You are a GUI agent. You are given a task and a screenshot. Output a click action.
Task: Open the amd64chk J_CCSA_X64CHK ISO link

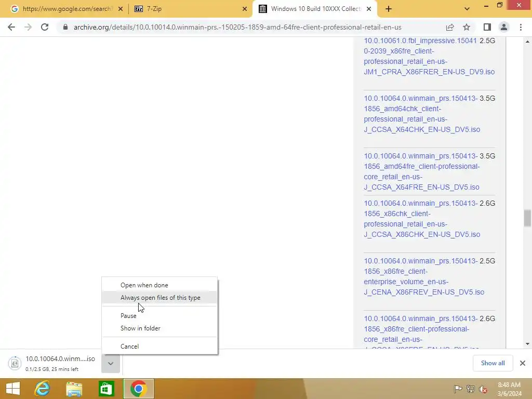[x=422, y=114]
